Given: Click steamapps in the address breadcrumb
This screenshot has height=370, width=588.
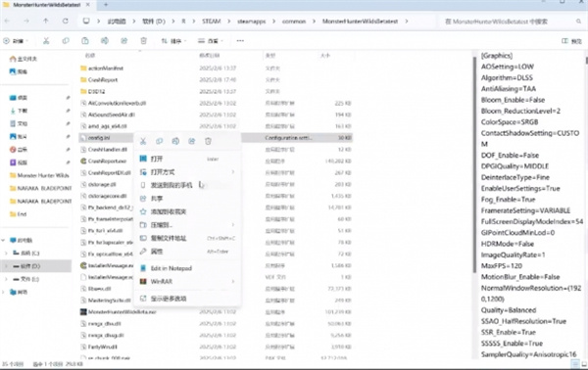Looking at the screenshot, I should (x=251, y=22).
